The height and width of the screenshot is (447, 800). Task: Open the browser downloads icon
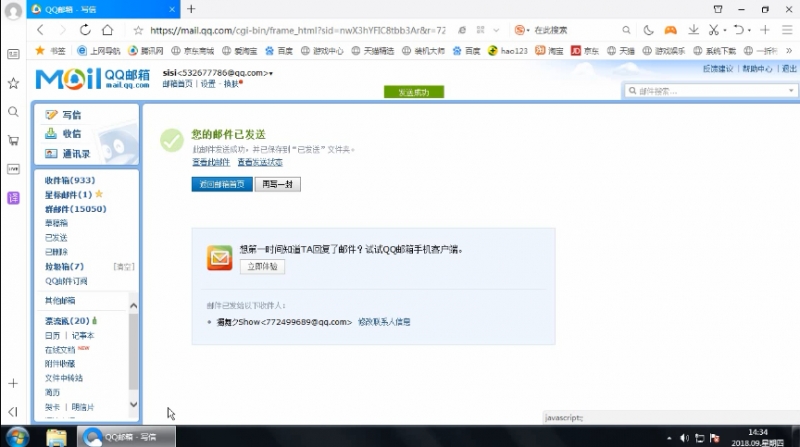(693, 30)
